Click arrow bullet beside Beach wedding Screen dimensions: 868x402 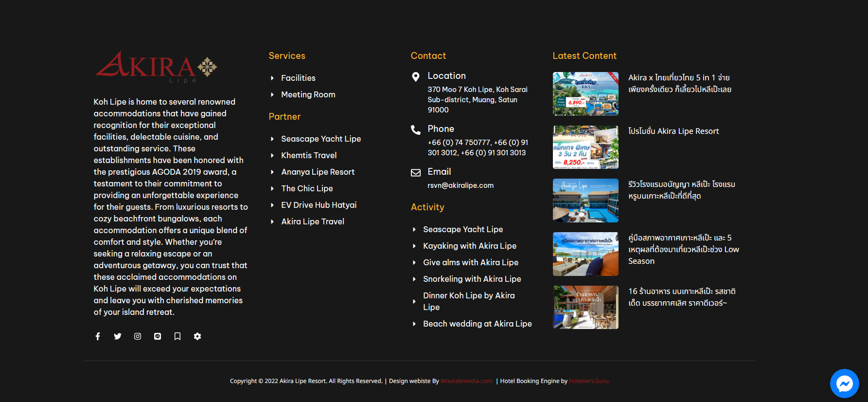click(x=414, y=324)
